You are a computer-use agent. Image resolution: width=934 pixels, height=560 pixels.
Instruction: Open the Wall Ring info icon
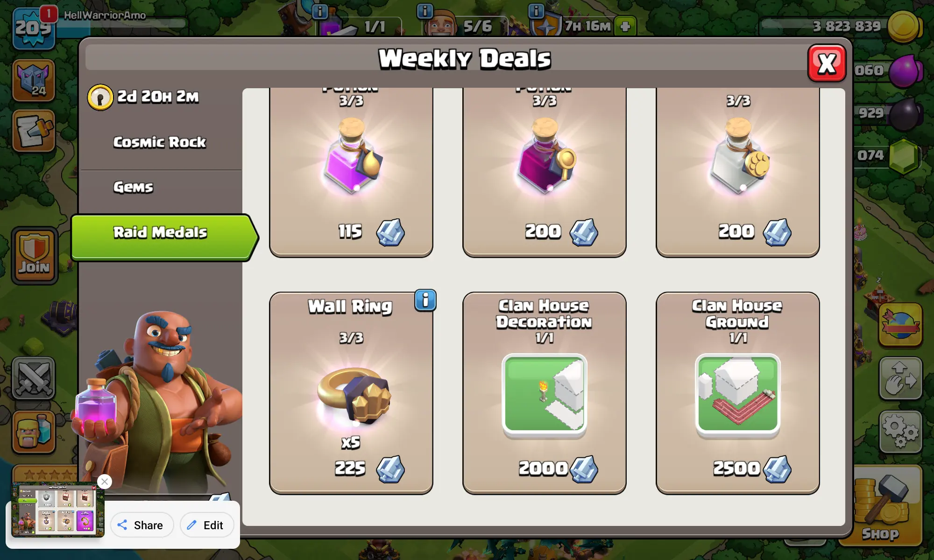[425, 300]
